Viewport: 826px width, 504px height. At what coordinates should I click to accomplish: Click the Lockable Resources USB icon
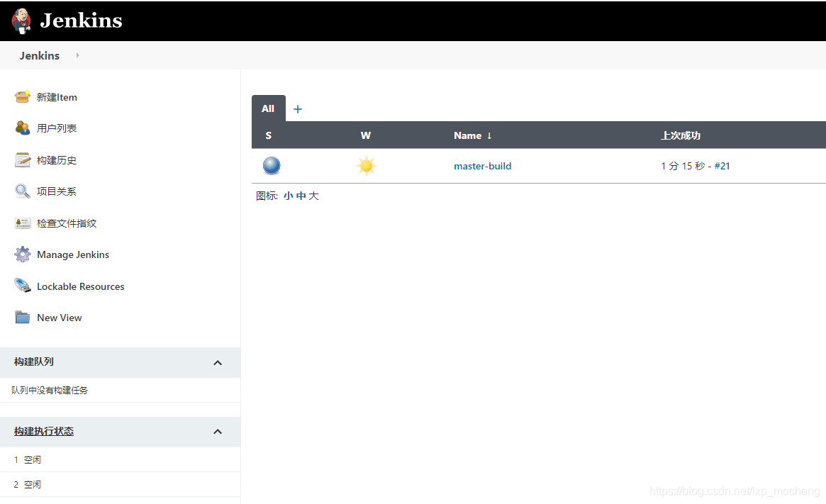pos(23,286)
